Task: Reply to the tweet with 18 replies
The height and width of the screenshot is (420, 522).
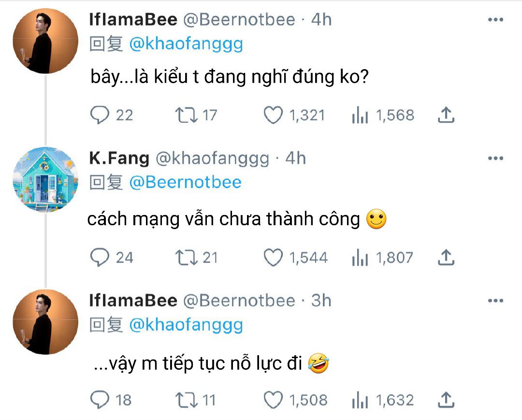Action: coord(100,400)
